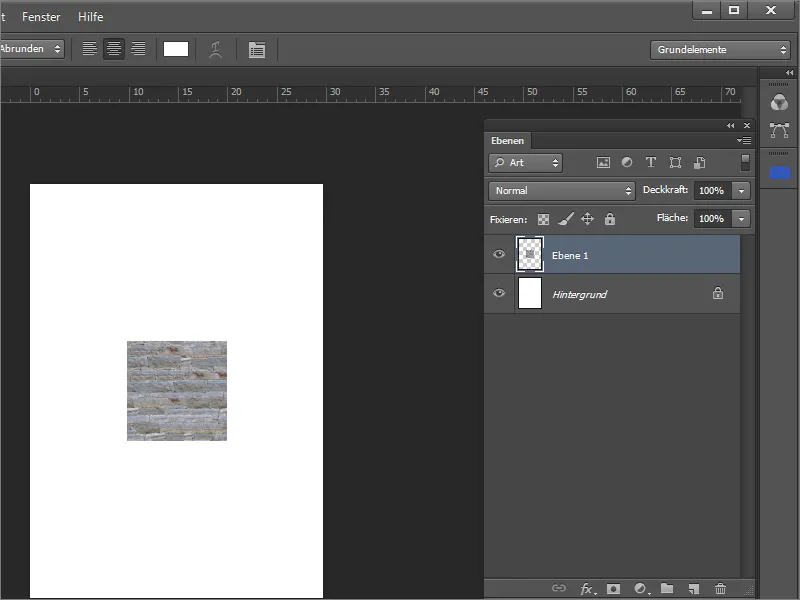Toggle character and paragraph panels icon

coord(257,49)
